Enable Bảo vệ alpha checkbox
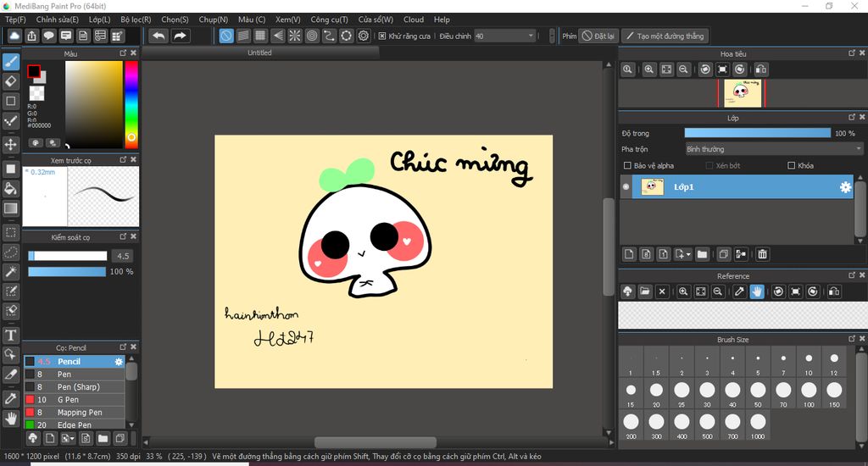 pyautogui.click(x=627, y=165)
